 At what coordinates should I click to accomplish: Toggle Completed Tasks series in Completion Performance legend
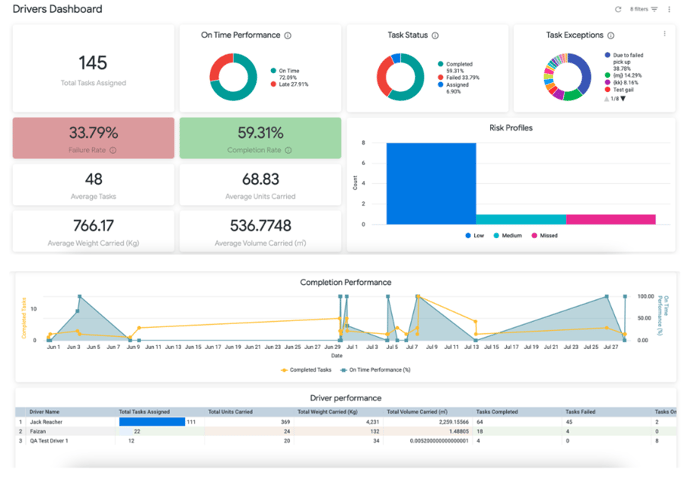point(306,370)
